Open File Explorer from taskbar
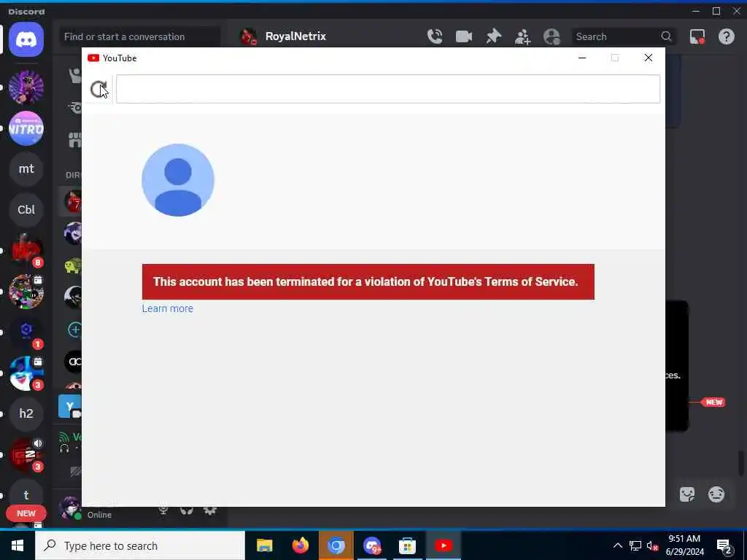This screenshot has width=747, height=560. tap(264, 545)
